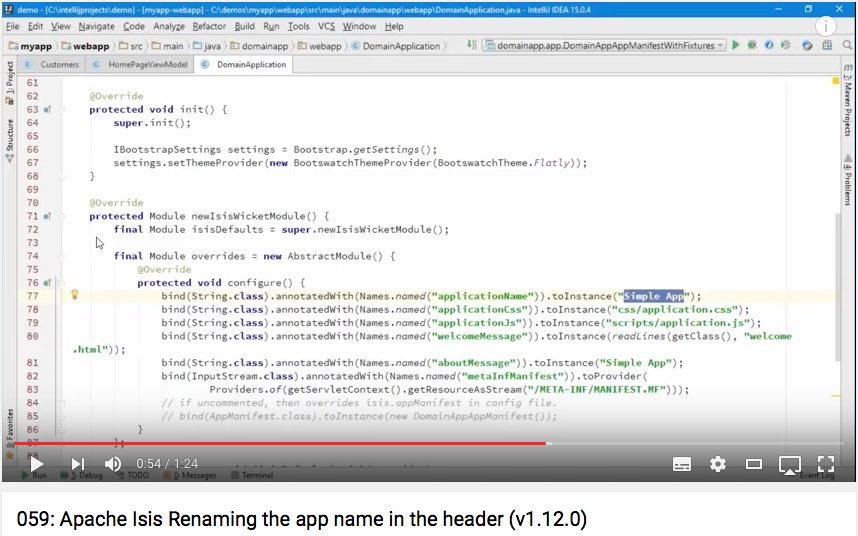Open the video info card
Screen dimensions: 858x536
(x=826, y=26)
